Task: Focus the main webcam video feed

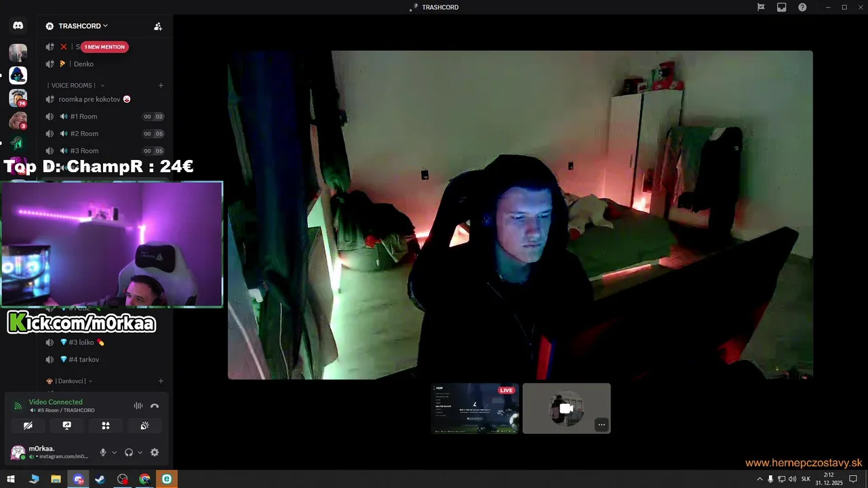Action: point(520,215)
